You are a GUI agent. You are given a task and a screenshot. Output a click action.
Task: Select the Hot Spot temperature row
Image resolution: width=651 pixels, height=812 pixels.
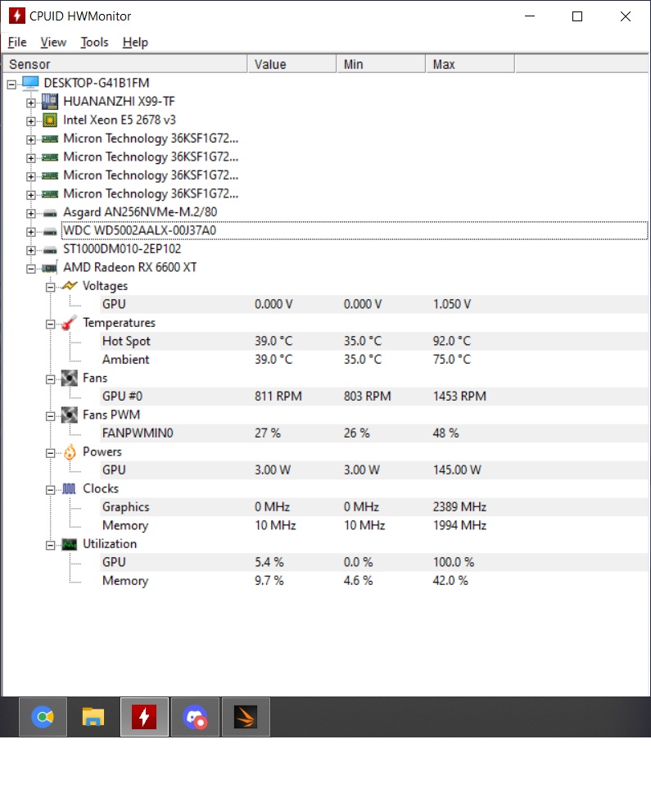375,341
